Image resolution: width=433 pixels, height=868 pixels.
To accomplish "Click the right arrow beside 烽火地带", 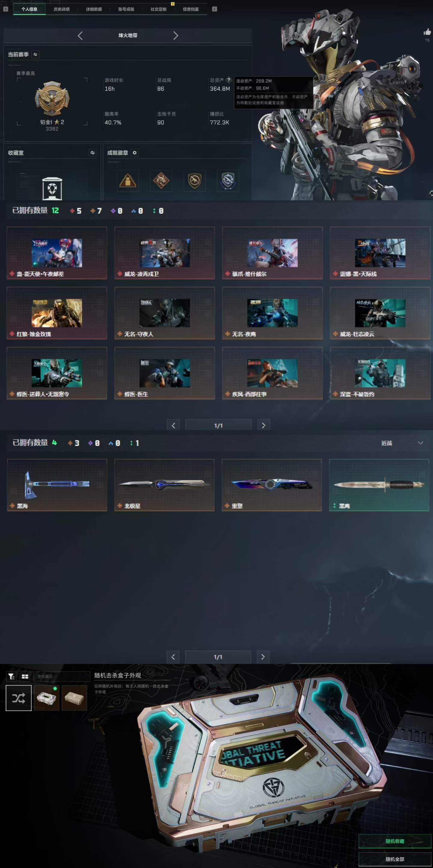I will pyautogui.click(x=176, y=36).
